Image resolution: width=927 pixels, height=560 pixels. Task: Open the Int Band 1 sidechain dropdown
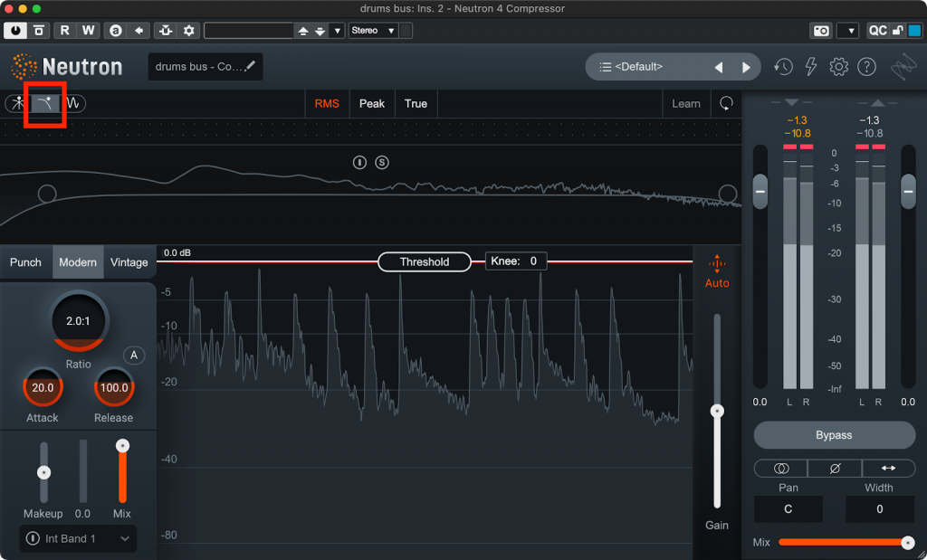coord(78,538)
